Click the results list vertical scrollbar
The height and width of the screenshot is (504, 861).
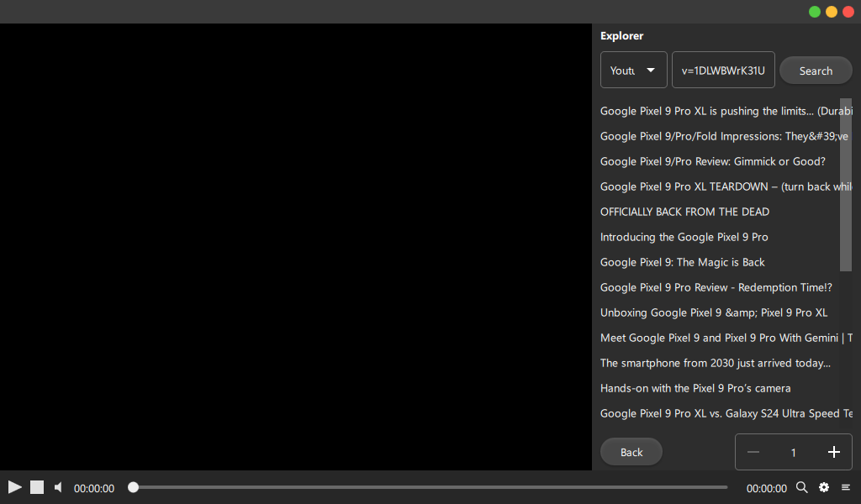point(846,185)
